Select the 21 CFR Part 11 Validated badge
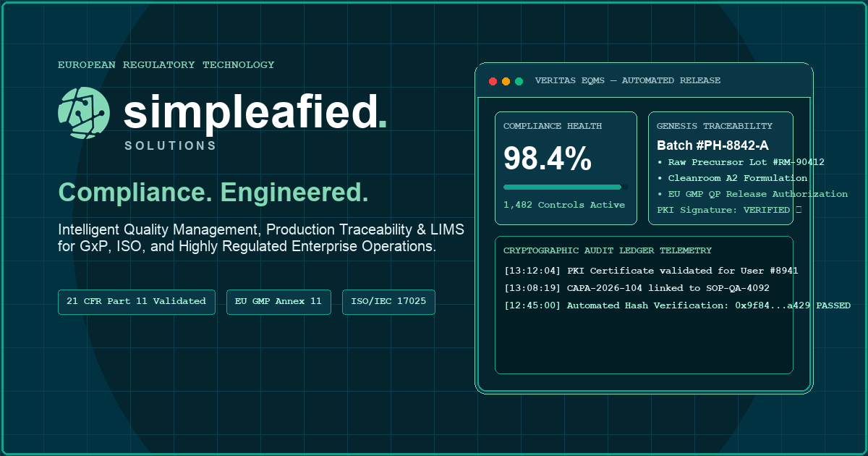The image size is (868, 456). coord(137,302)
